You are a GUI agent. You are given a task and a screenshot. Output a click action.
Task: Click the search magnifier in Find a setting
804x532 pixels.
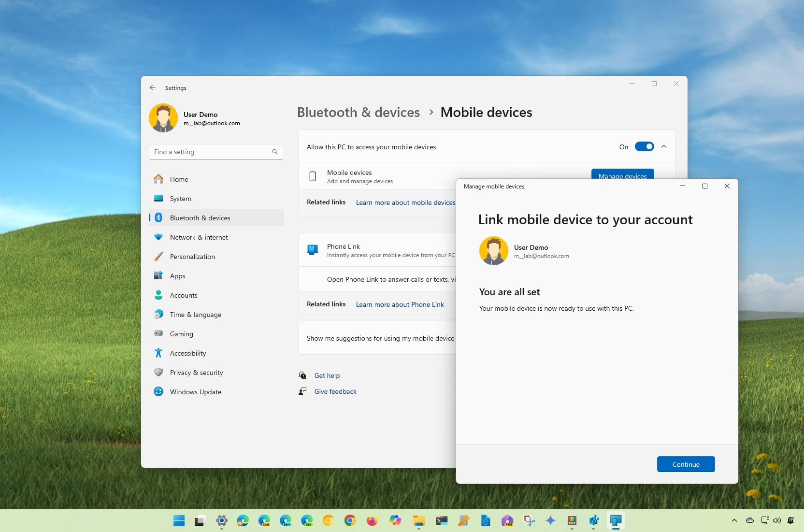pos(274,151)
